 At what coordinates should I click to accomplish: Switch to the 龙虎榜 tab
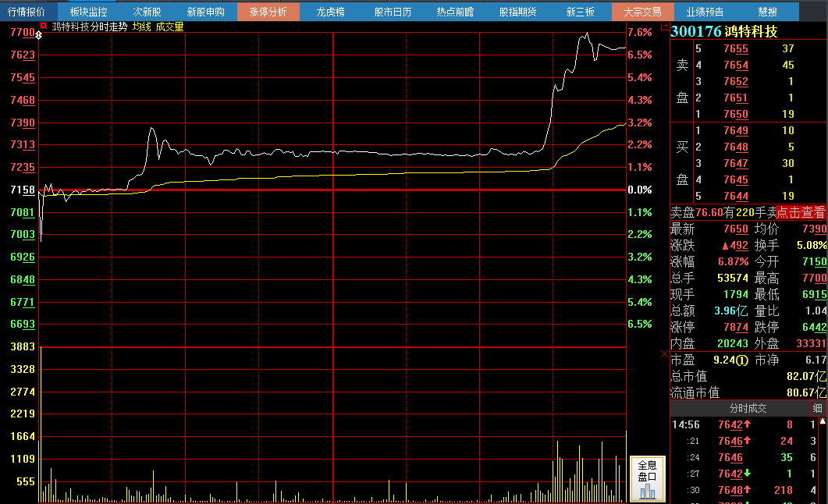click(x=331, y=12)
